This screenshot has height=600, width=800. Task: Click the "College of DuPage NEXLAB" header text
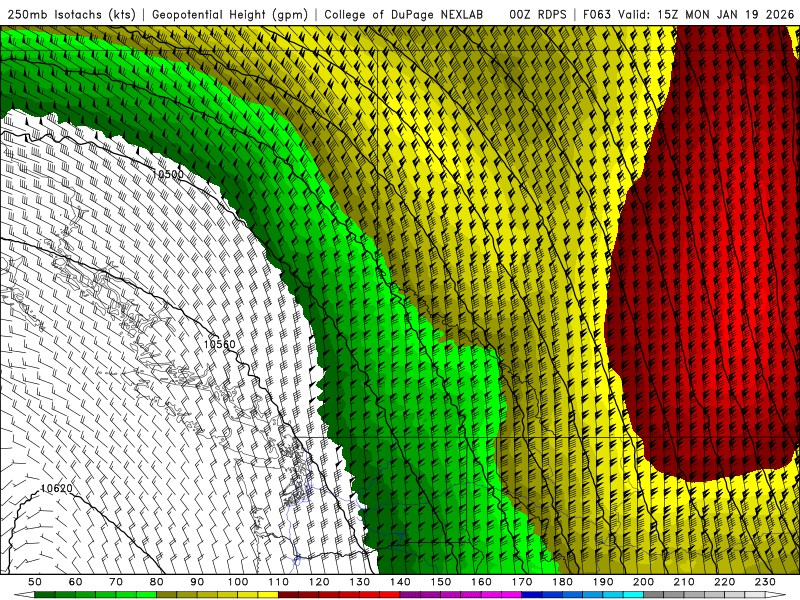point(404,14)
